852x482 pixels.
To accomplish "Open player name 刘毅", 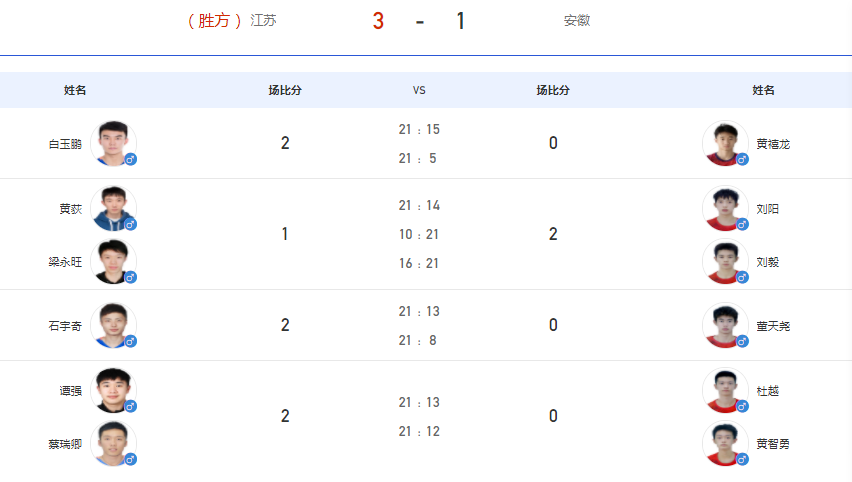I will point(768,262).
